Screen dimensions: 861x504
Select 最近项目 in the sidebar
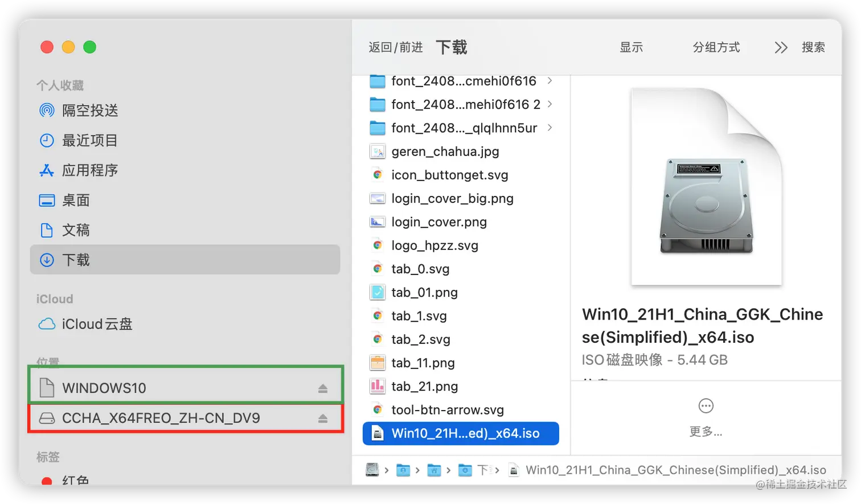185,140
